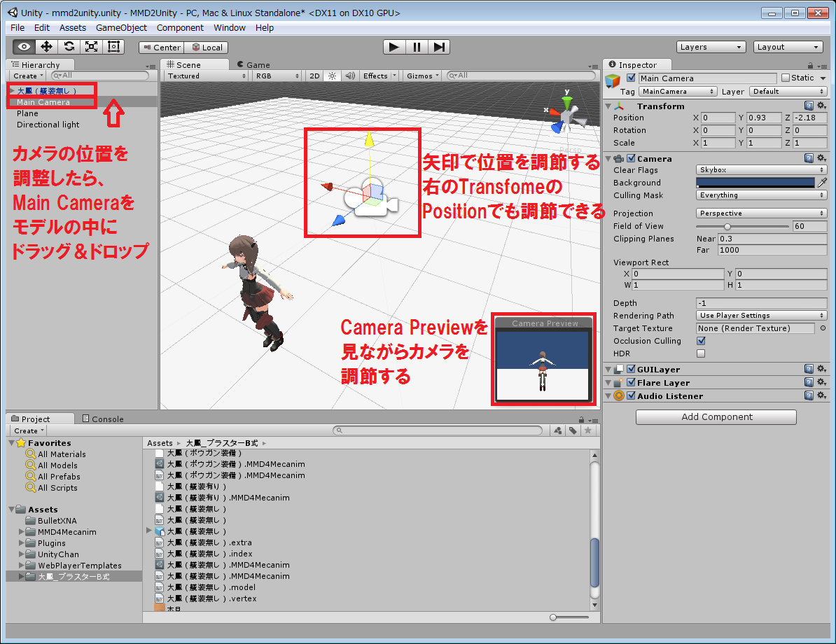Open the File menu

(x=18, y=28)
